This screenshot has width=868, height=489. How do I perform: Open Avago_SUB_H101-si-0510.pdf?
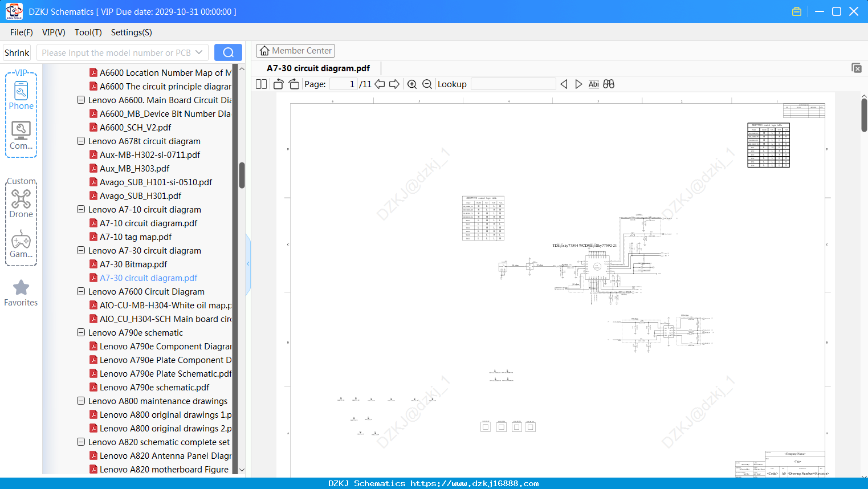pos(156,182)
